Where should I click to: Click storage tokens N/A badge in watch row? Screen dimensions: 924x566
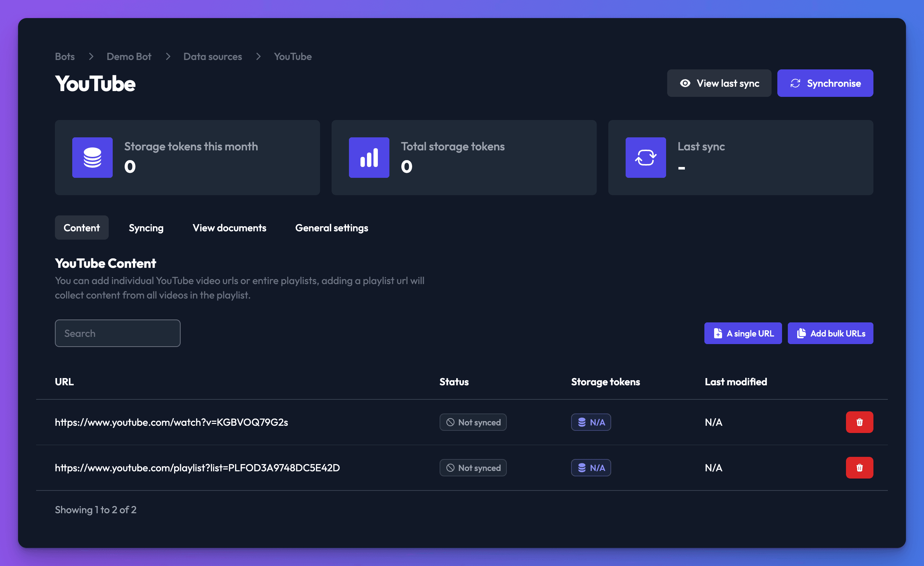tap(591, 422)
